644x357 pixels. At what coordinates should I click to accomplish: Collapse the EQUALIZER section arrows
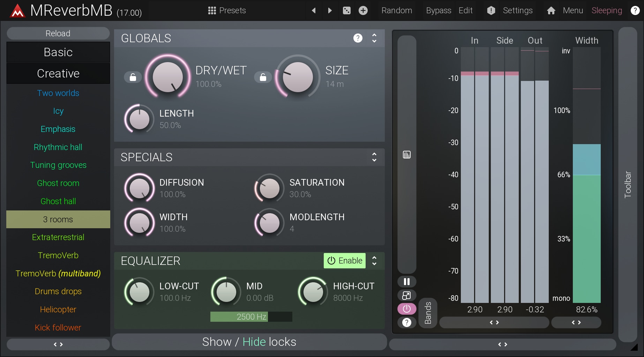coord(374,261)
